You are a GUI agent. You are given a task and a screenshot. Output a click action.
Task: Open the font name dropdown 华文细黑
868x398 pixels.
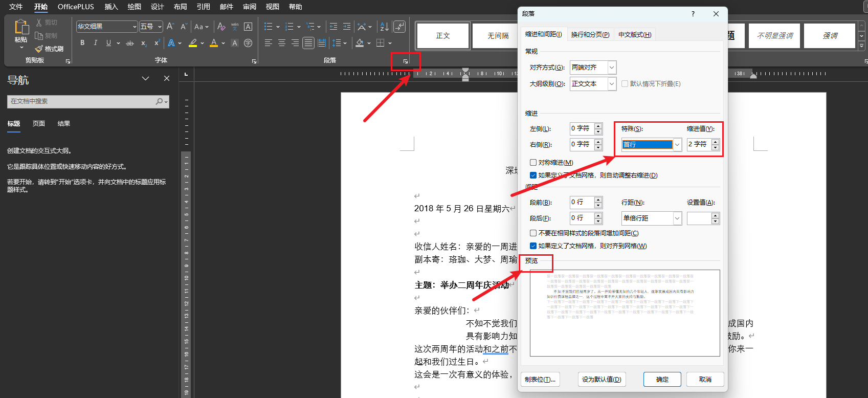coord(135,27)
